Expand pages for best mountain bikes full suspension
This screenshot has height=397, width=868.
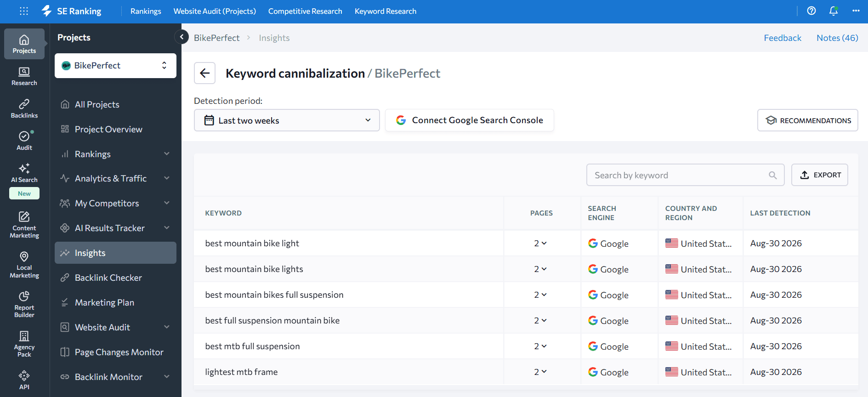[x=540, y=295]
